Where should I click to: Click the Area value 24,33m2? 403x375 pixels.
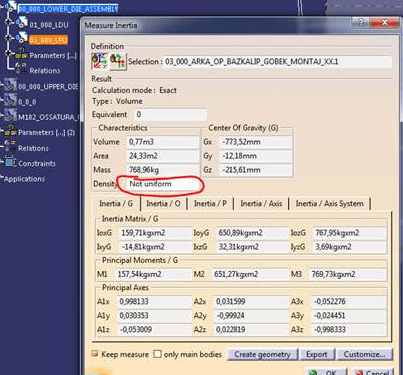[x=162, y=156]
